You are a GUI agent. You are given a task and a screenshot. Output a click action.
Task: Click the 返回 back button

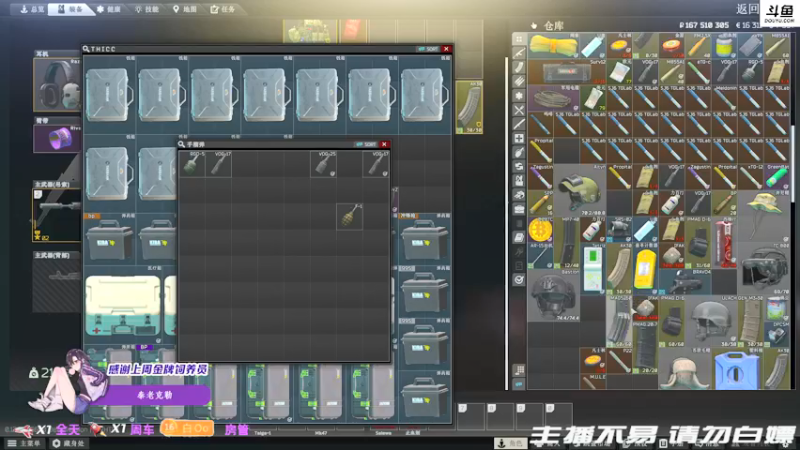pos(747,9)
